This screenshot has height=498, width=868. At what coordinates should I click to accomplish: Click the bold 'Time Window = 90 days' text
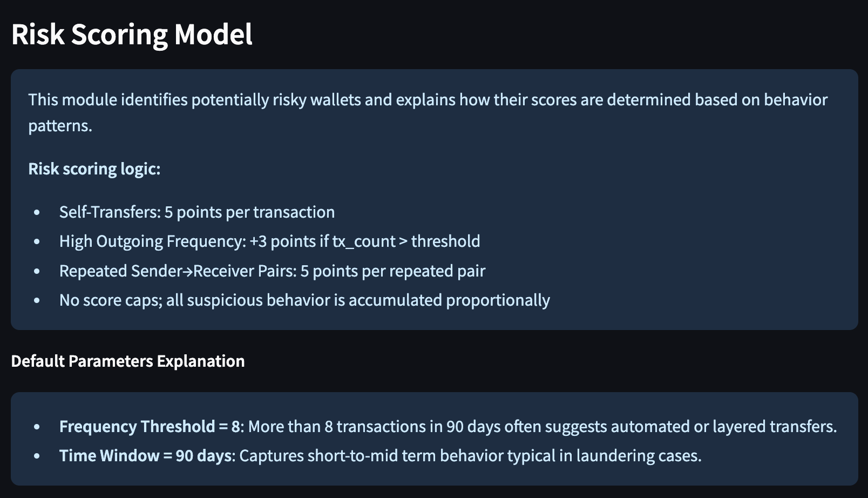(146, 456)
